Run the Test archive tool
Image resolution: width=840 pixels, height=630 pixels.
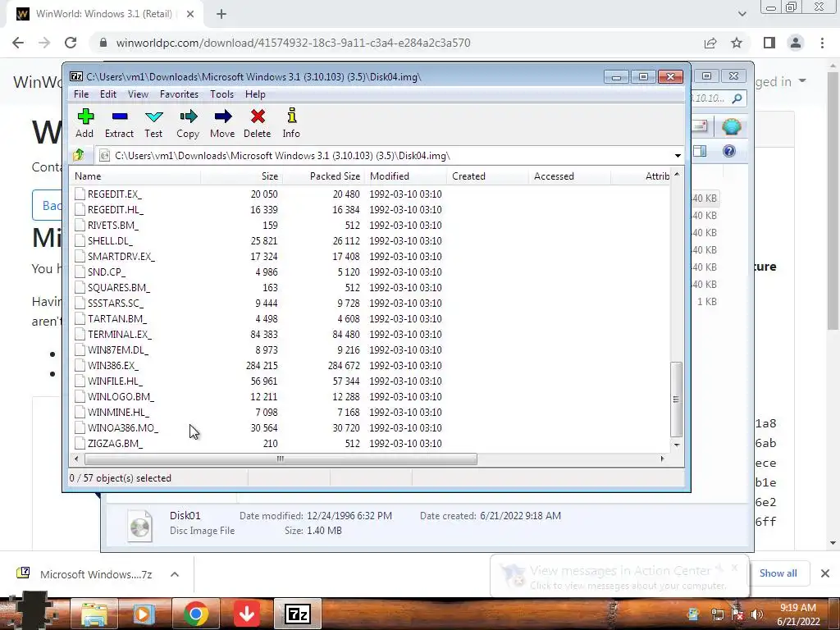[x=153, y=116]
